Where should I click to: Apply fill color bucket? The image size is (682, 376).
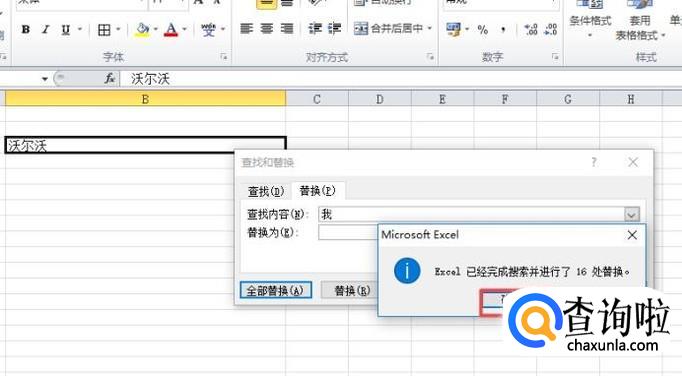click(x=142, y=30)
